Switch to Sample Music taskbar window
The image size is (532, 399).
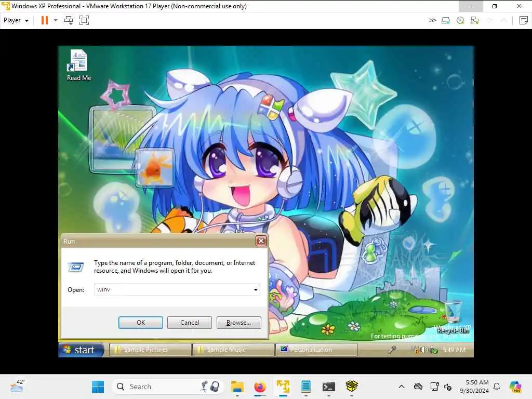233,350
